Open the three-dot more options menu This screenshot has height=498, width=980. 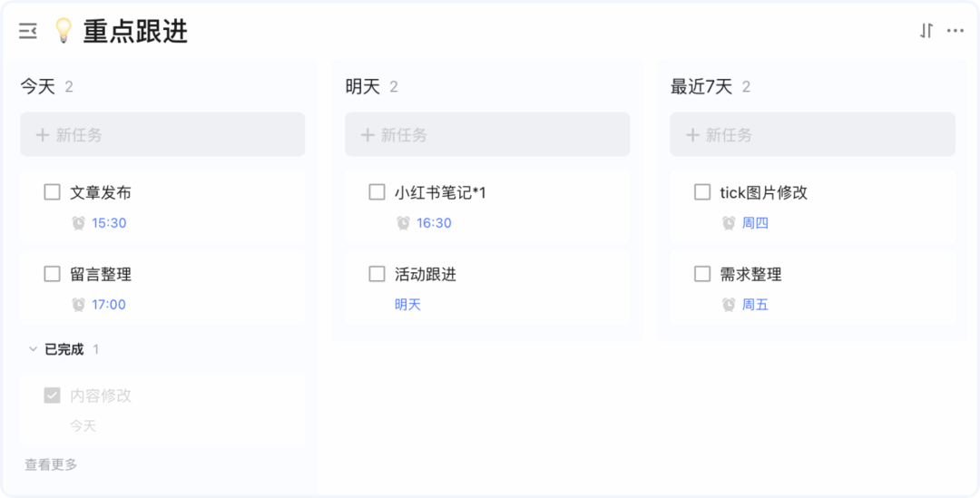click(955, 31)
